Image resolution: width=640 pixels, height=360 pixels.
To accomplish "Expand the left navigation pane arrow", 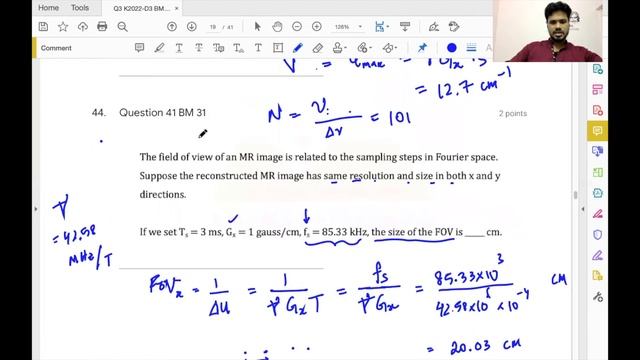I will pyautogui.click(x=36, y=209).
